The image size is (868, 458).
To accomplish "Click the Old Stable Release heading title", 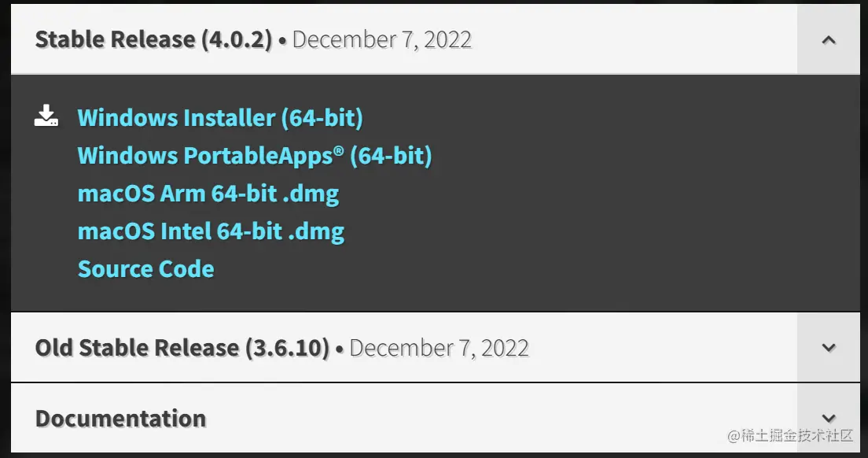I will click(x=138, y=348).
